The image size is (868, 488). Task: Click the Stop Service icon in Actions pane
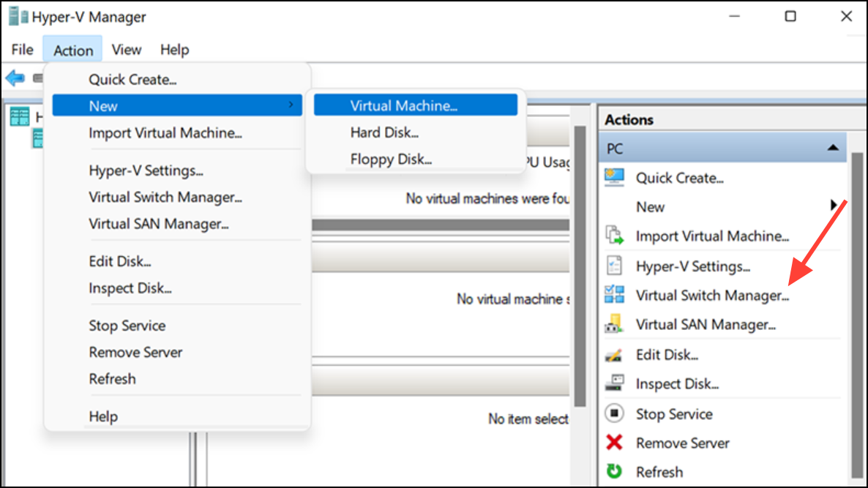[x=614, y=413]
